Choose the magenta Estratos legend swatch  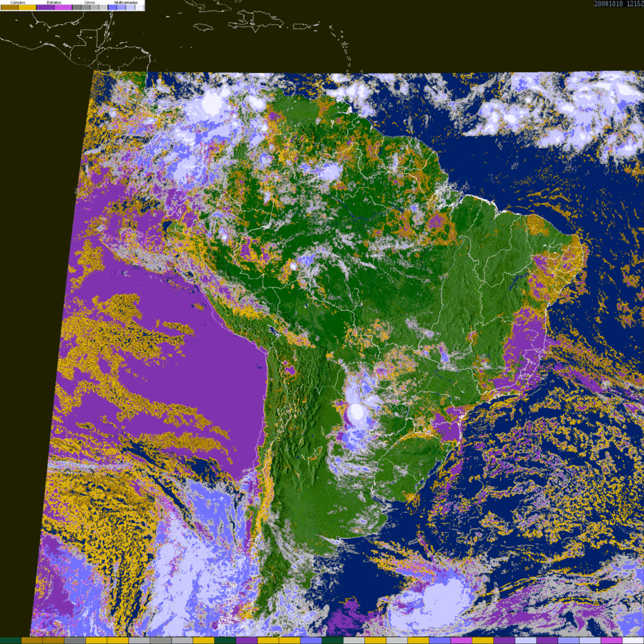click(x=63, y=7)
